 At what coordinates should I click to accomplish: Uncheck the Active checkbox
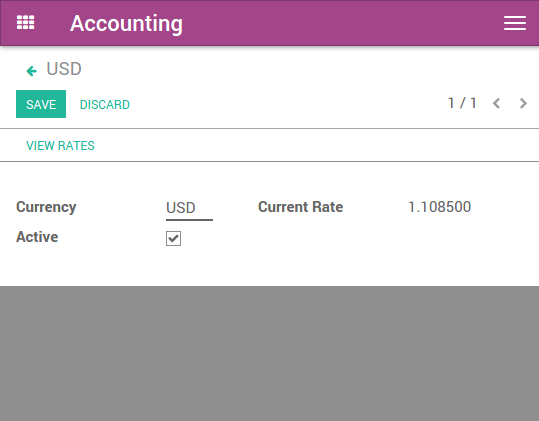[174, 238]
